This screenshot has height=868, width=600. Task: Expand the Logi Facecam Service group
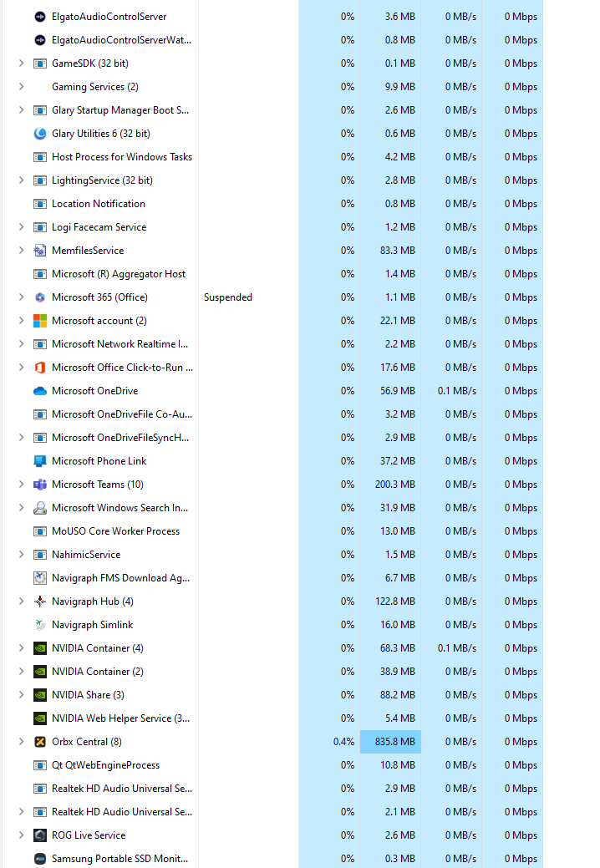[x=21, y=227]
